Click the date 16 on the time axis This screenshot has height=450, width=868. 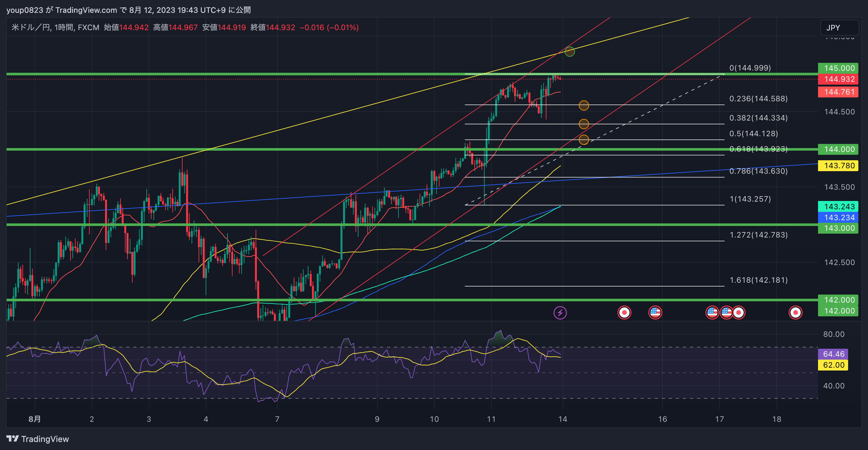pyautogui.click(x=662, y=419)
